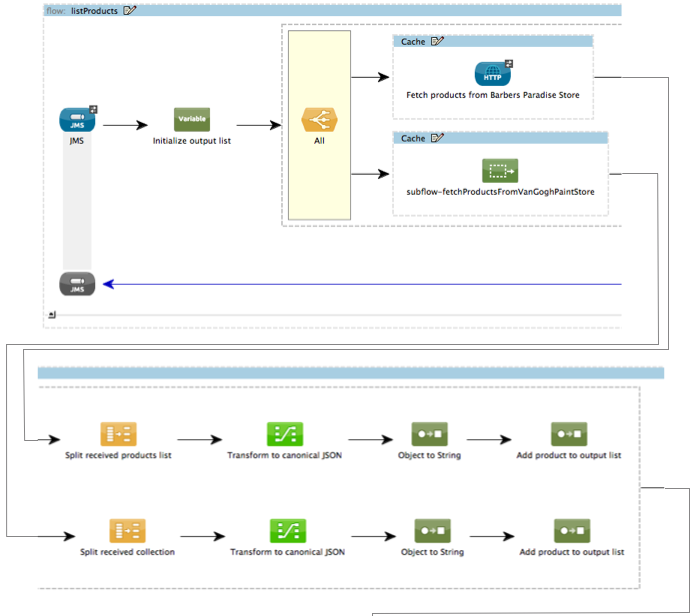Click the All scatter-gather router icon
The width and height of the screenshot is (694, 616).
point(320,120)
